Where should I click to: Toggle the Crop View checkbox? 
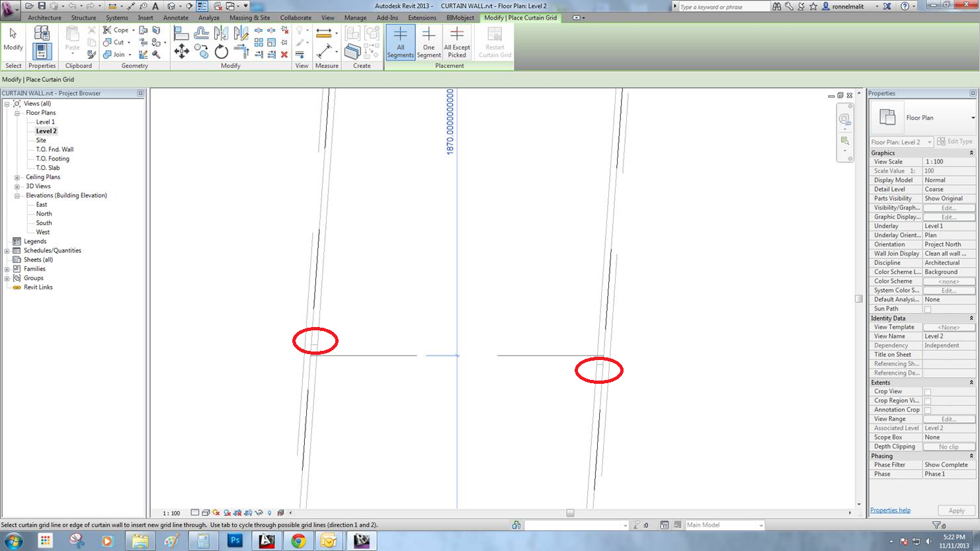click(x=927, y=392)
